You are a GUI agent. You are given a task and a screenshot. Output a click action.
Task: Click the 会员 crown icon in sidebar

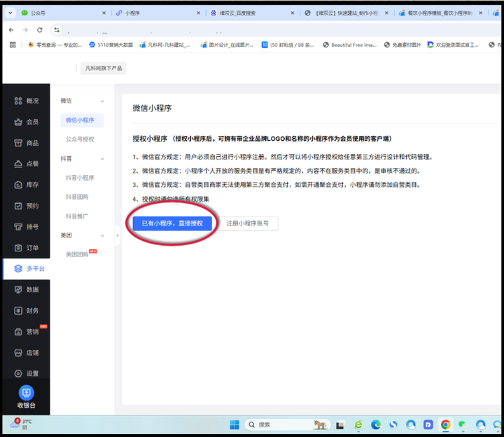(x=19, y=122)
